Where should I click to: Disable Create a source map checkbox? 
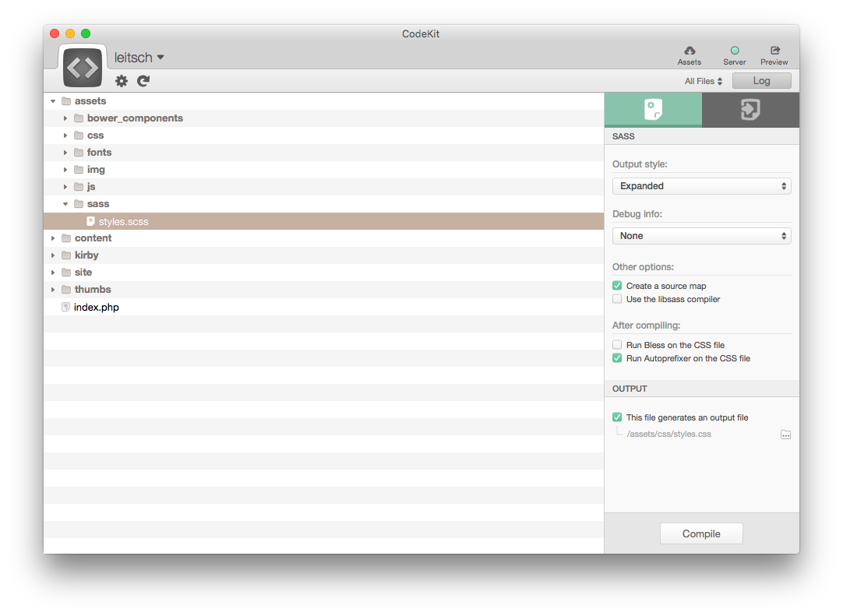[x=617, y=286]
